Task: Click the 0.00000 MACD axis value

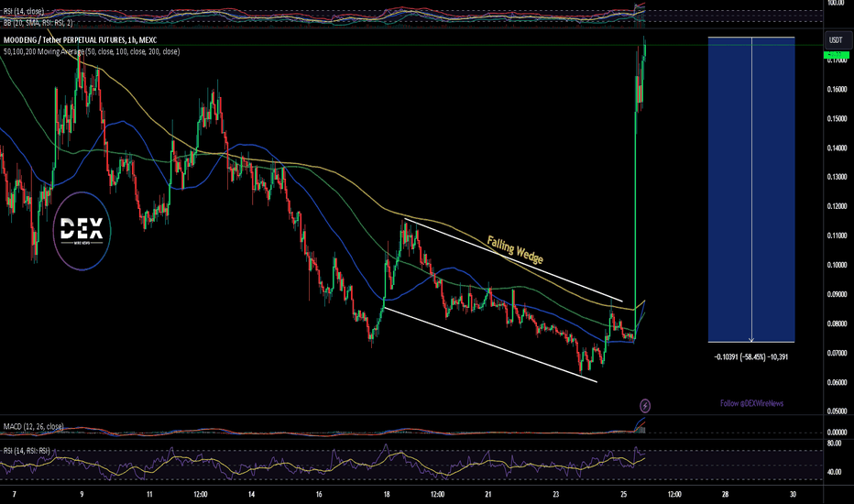Action: pos(838,433)
